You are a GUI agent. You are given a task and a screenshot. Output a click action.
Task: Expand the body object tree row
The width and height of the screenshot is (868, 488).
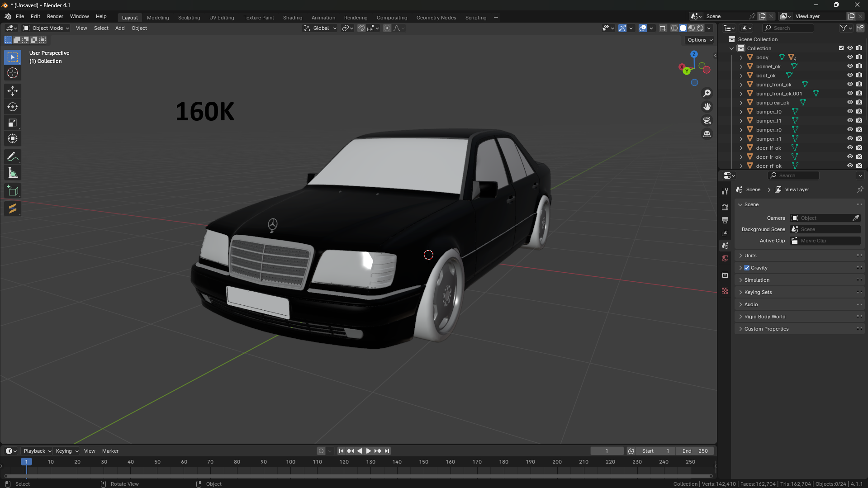pyautogui.click(x=741, y=57)
